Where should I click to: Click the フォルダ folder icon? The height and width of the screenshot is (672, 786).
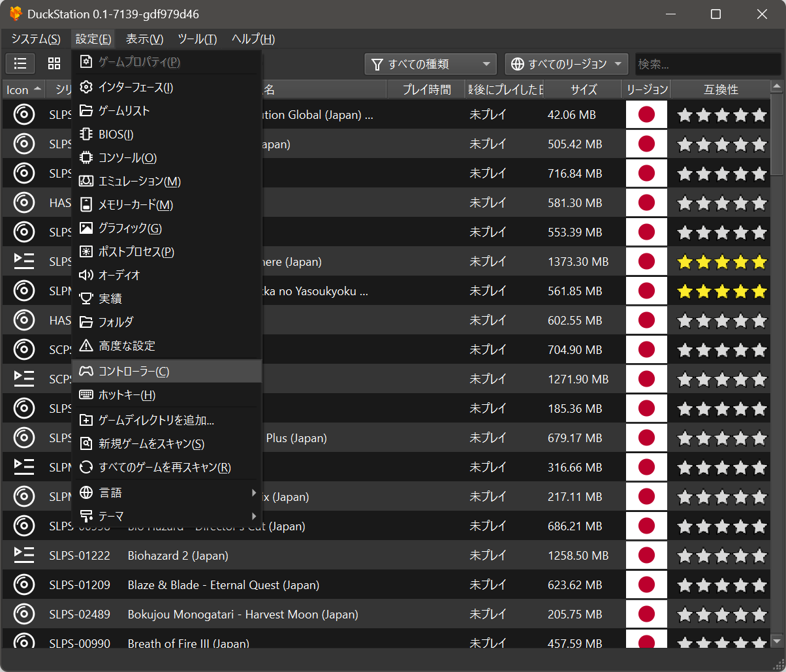pos(86,322)
